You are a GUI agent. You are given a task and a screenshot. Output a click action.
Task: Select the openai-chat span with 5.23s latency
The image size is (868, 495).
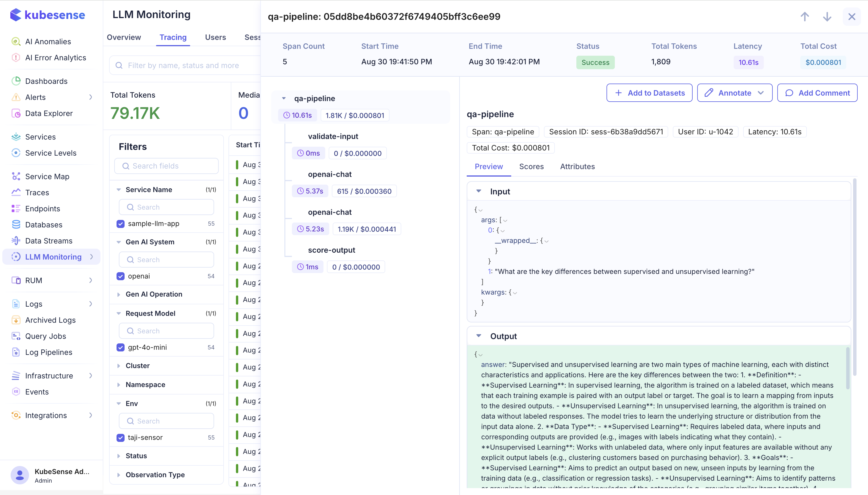(x=330, y=212)
